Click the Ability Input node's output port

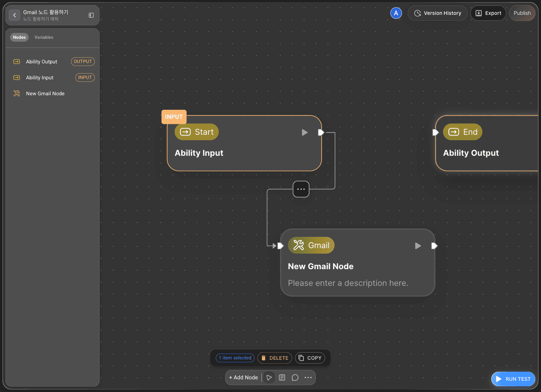(321, 133)
